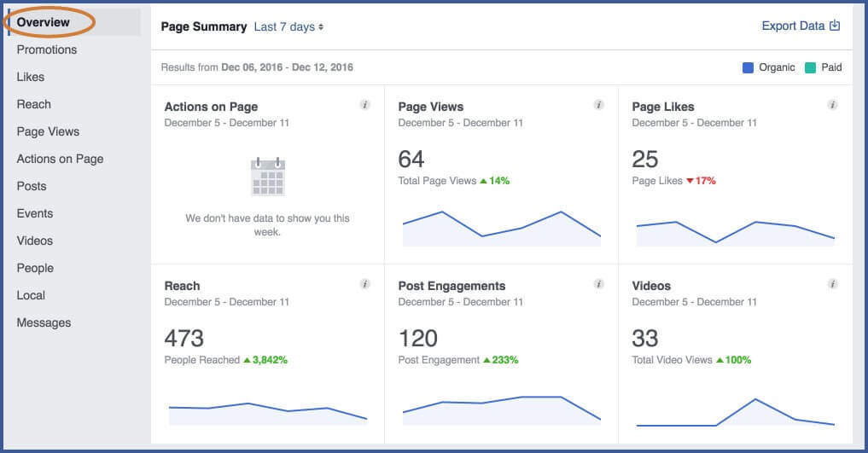Click info icon on Videos card
868x453 pixels.
coord(832,284)
